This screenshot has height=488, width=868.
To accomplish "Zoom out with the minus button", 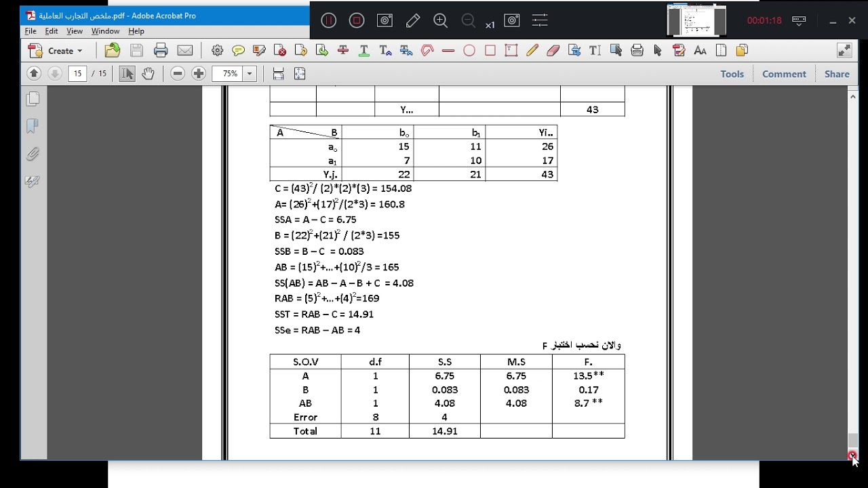I will 178,74.
